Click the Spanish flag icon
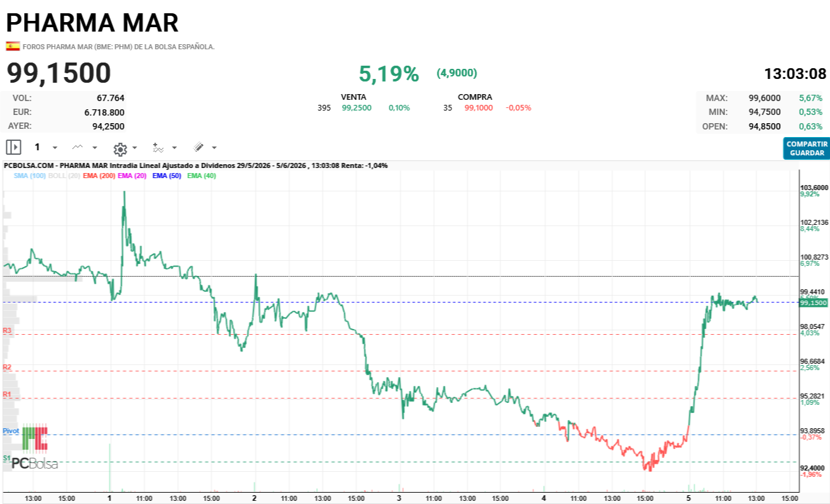This screenshot has height=504, width=830. click(12, 46)
